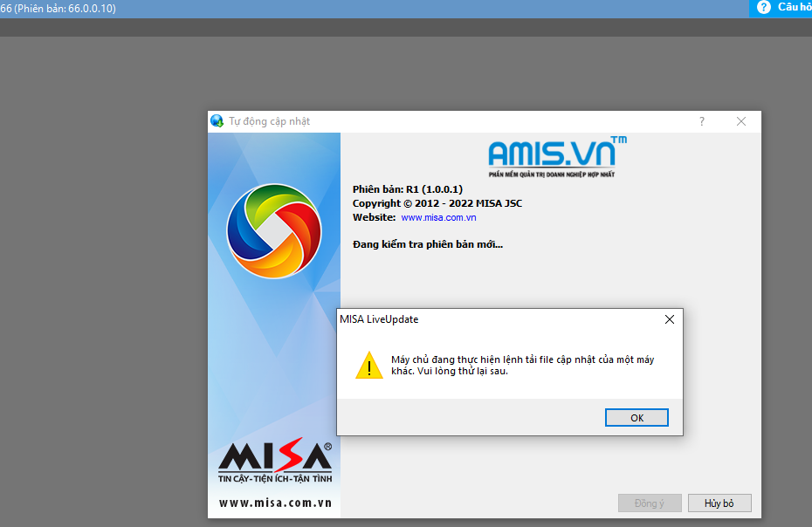Screen dimensions: 812x527
Task: Click the yellow warning triangle icon
Action: point(369,365)
